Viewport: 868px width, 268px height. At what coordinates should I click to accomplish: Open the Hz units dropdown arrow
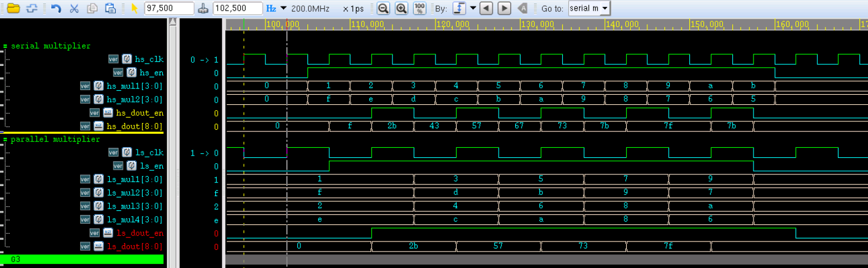[x=283, y=8]
